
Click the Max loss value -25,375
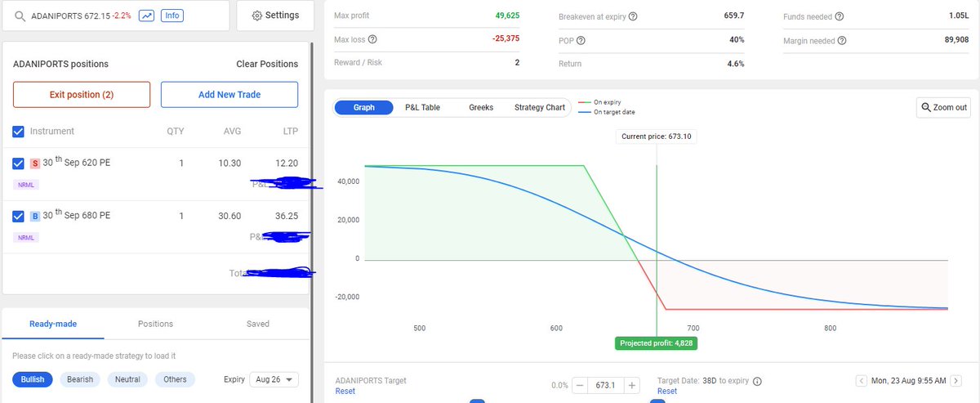tap(506, 39)
